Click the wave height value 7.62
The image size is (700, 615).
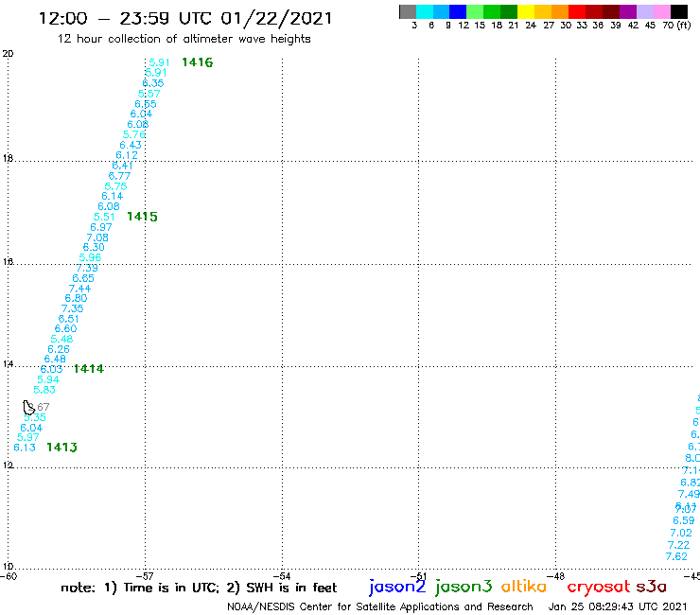676,556
